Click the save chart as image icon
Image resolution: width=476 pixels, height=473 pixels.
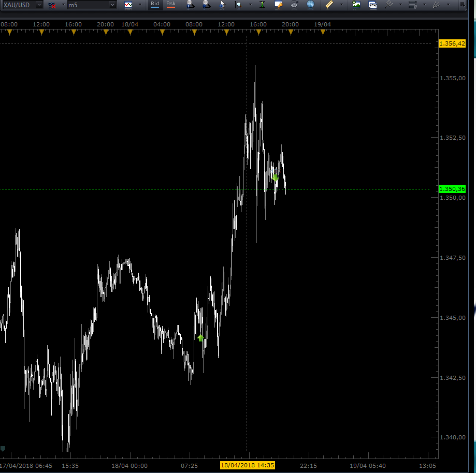(x=356, y=4)
